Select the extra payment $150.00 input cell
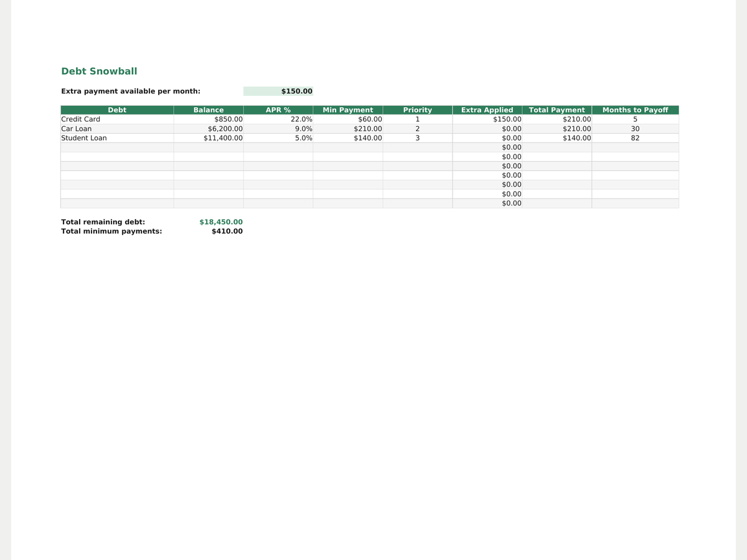 (x=278, y=91)
